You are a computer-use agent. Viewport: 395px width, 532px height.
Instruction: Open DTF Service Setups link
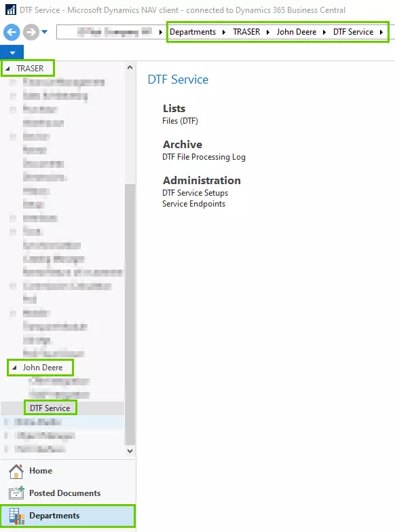pyautogui.click(x=195, y=193)
